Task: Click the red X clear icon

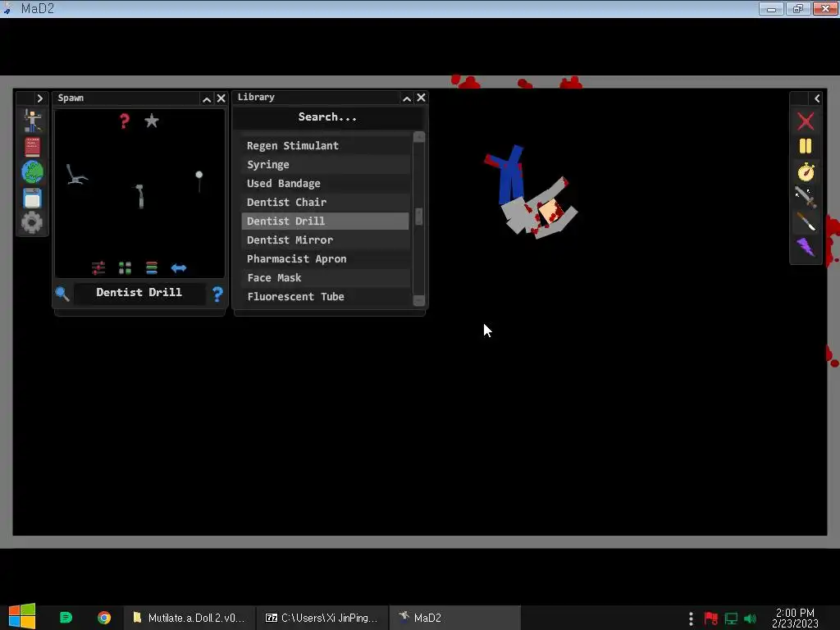Action: click(806, 121)
